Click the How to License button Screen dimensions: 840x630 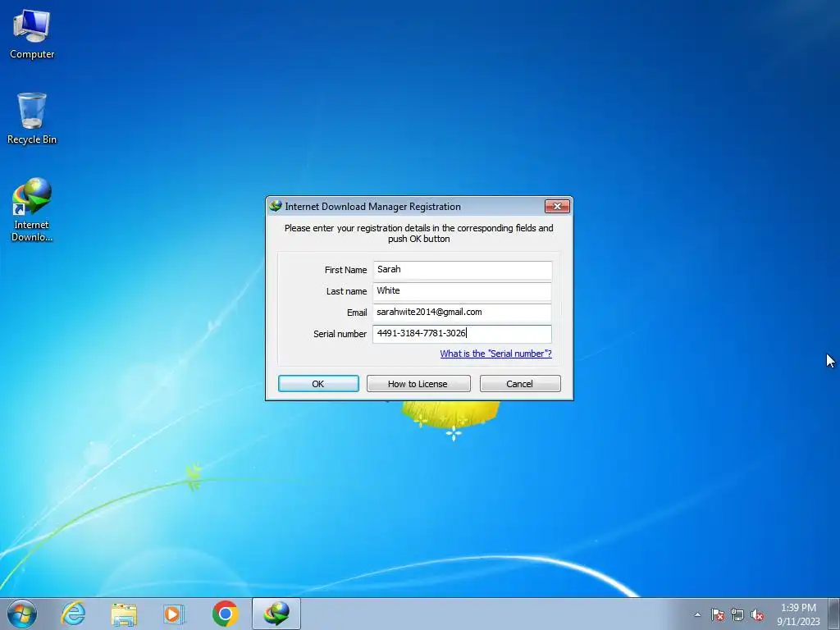click(418, 384)
